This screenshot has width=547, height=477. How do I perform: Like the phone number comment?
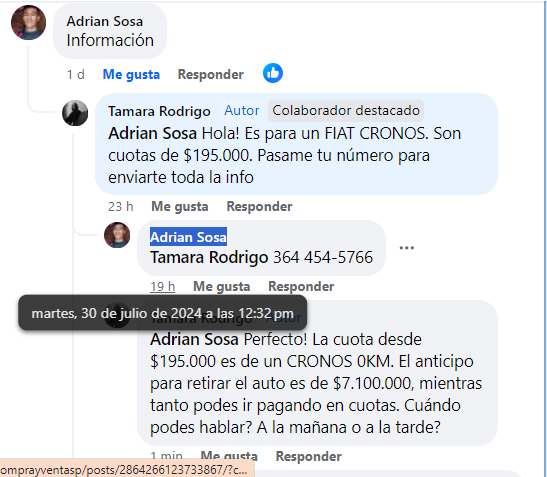pyautogui.click(x=222, y=286)
